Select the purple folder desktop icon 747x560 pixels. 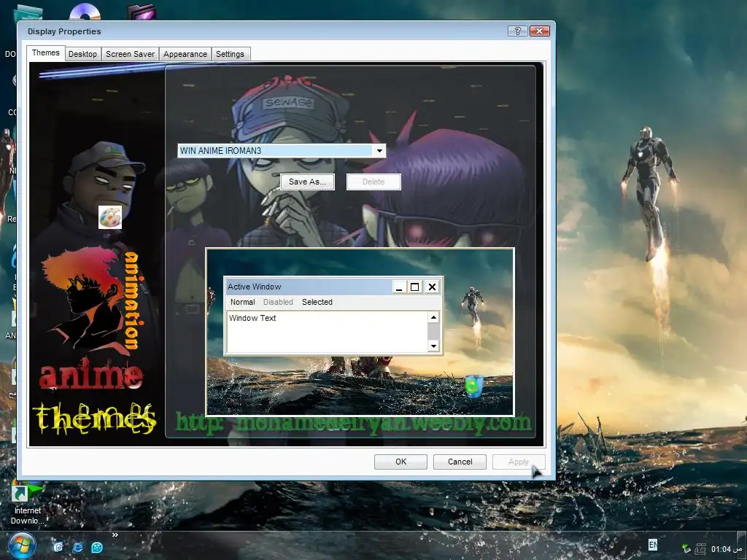[142, 12]
